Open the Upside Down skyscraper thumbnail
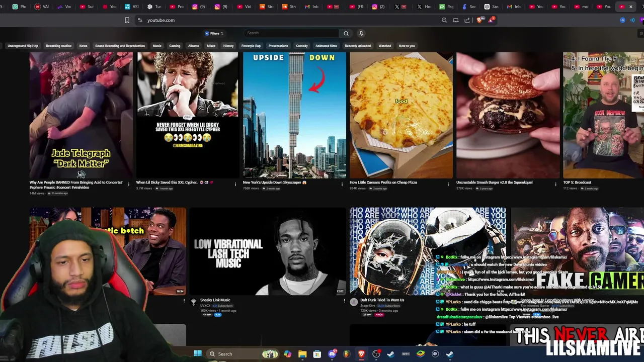Image resolution: width=644 pixels, height=362 pixels. point(294,115)
